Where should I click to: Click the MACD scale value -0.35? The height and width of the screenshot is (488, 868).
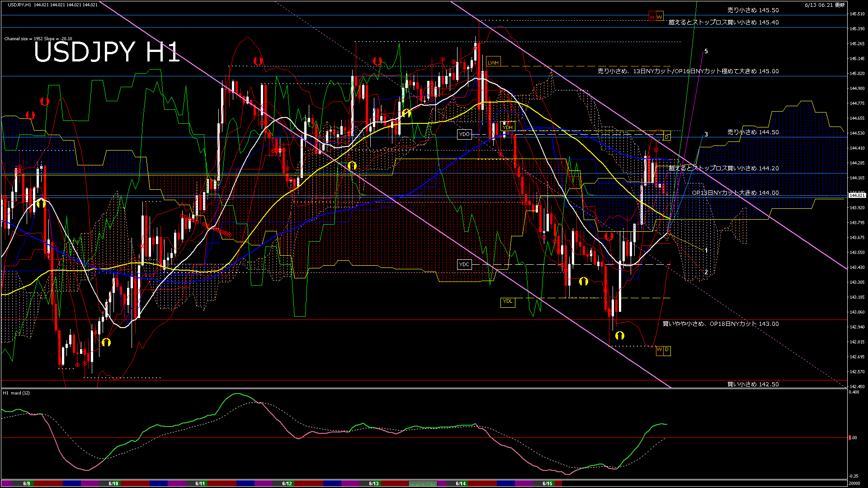(x=854, y=476)
